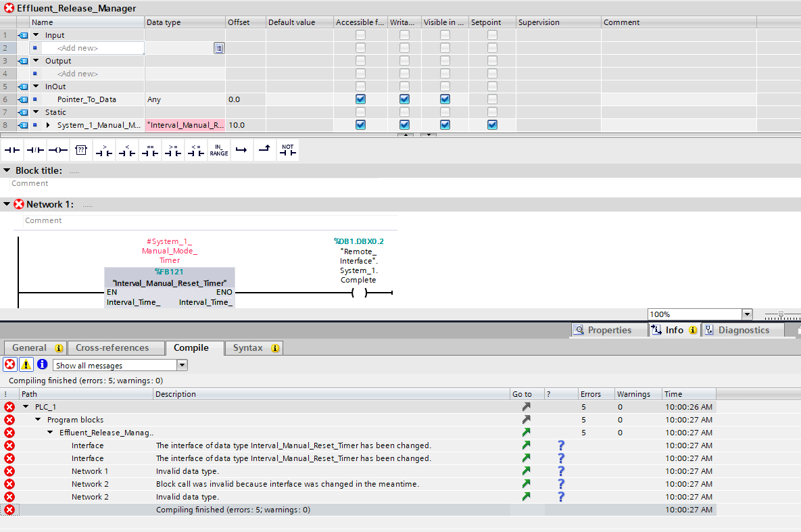
Task: Toggle the error messages filter icon
Action: [10, 365]
